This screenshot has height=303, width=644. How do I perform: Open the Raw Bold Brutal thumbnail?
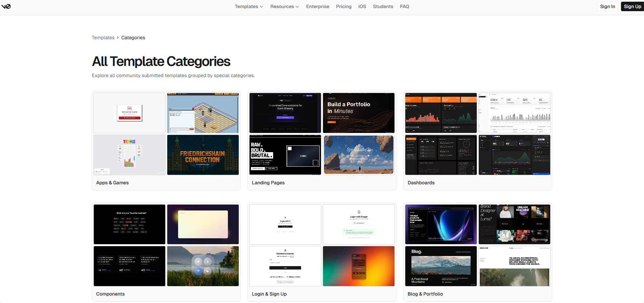point(285,155)
